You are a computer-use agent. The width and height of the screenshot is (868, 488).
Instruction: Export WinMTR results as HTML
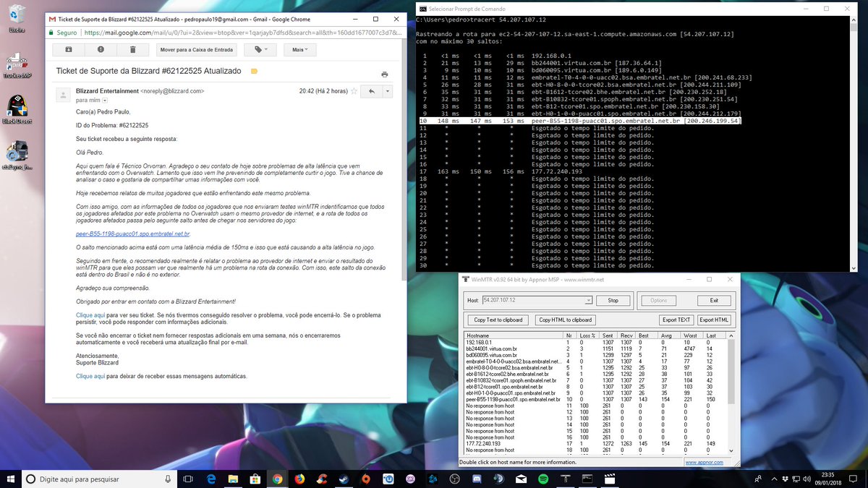(x=714, y=320)
